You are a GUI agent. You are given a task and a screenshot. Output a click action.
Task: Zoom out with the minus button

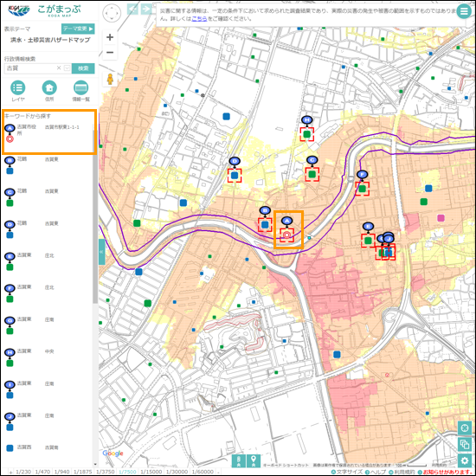[x=110, y=52]
